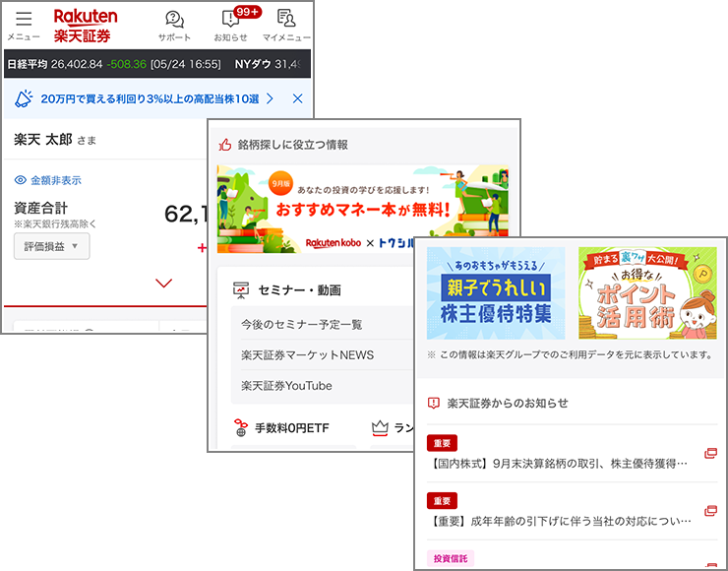Screen dimensions: 728x571
Task: Click the 資産合計 label
Action: coord(41,208)
